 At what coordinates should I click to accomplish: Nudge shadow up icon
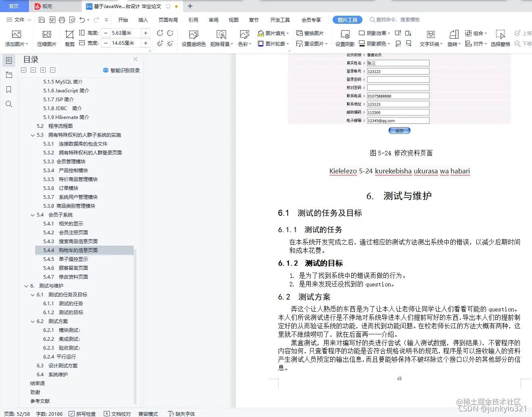(x=398, y=33)
